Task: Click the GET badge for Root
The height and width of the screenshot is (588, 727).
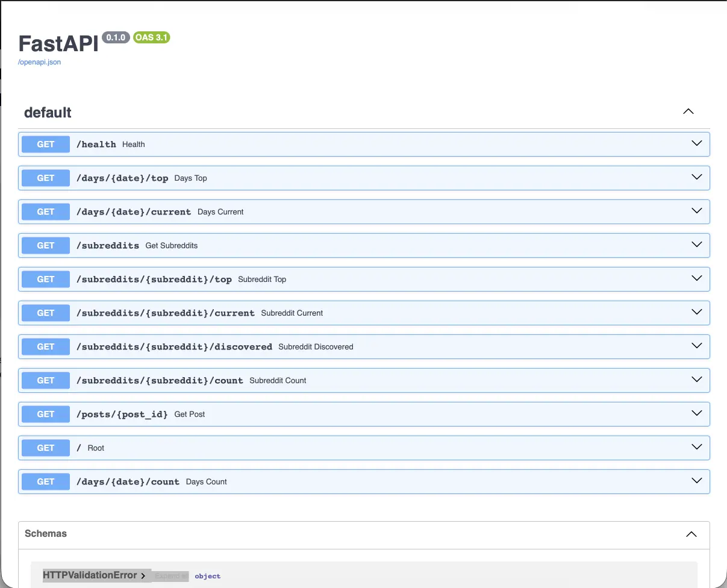Action: click(x=46, y=448)
